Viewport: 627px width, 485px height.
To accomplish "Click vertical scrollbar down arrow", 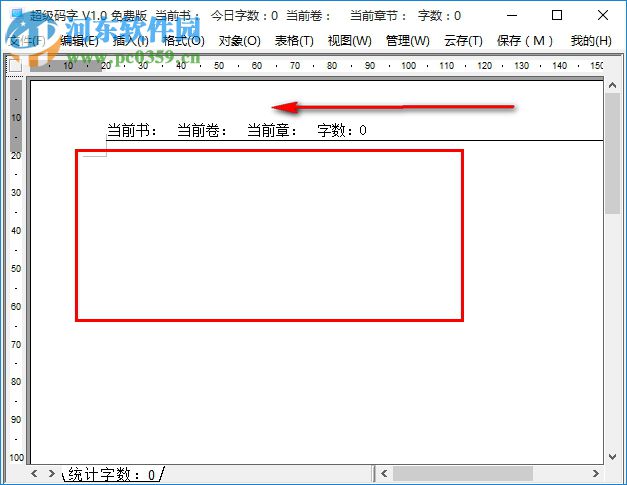I will tap(612, 456).
